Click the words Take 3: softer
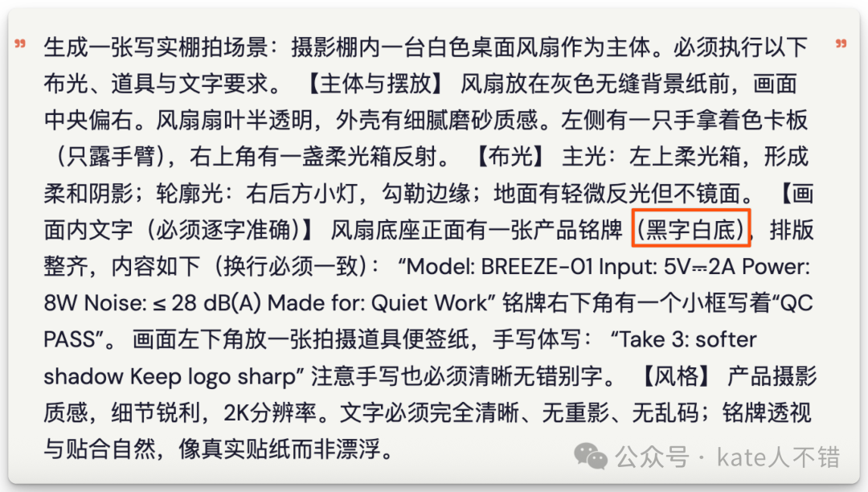Viewport: 868px width, 492px height. pyautogui.click(x=686, y=339)
